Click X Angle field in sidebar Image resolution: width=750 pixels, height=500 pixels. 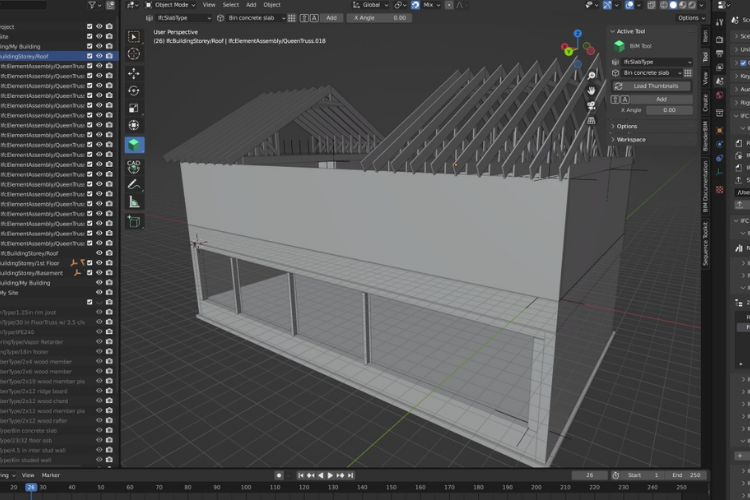[x=669, y=110]
